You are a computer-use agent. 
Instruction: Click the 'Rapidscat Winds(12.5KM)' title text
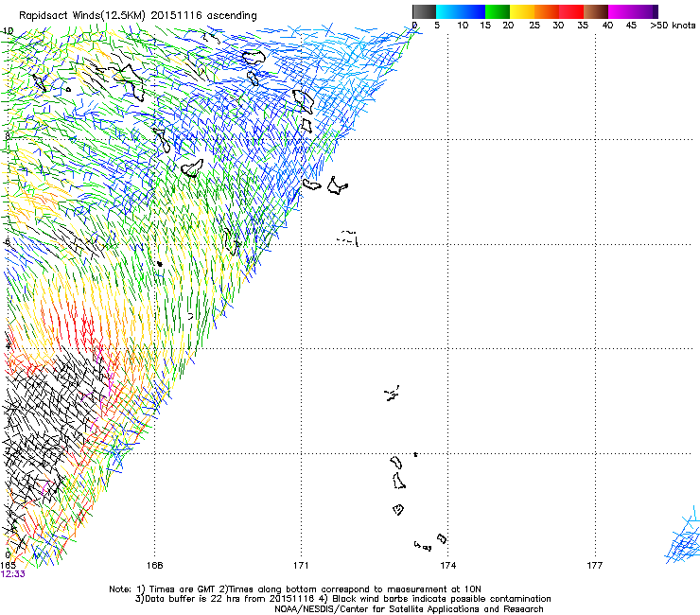pos(82,16)
